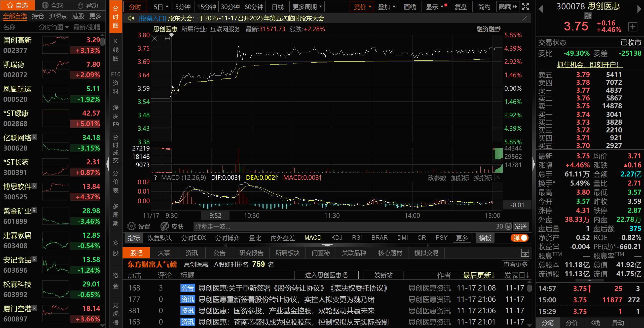Toggle the 隐藏 panel hide button

[508, 7]
